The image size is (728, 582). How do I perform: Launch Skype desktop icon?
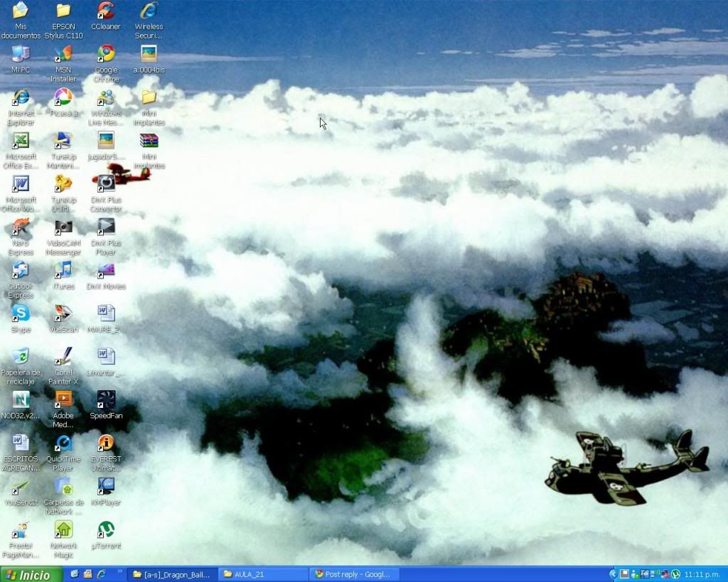(x=21, y=313)
